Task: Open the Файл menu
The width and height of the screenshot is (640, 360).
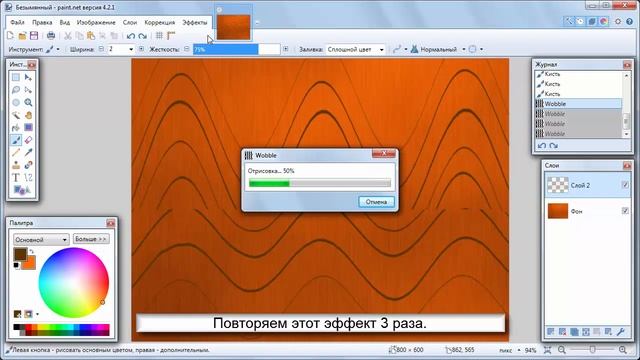Action: (18, 22)
